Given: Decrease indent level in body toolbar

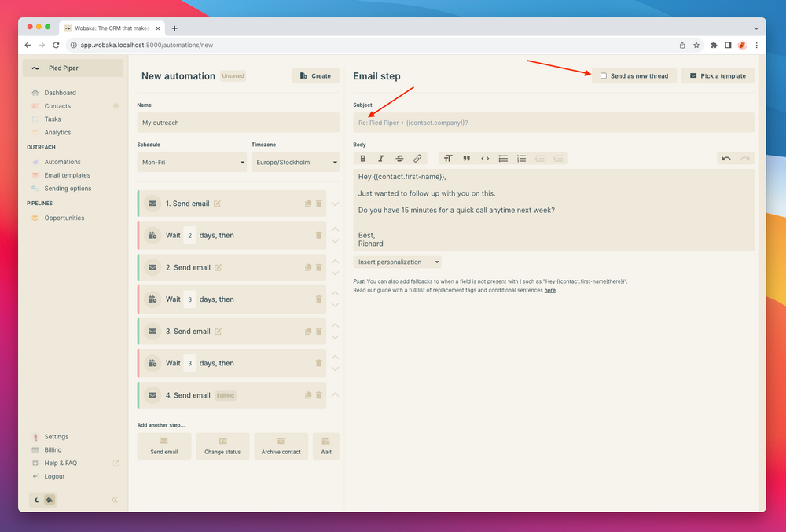Looking at the screenshot, I should point(540,158).
